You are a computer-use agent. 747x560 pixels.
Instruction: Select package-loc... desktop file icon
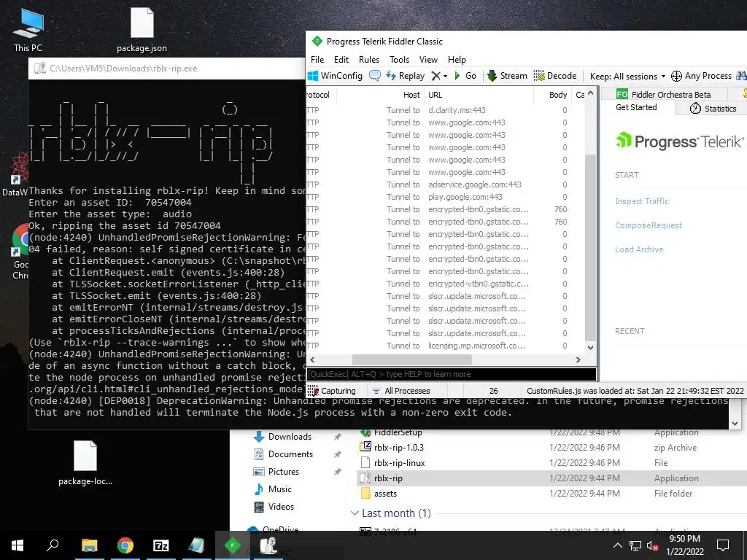pyautogui.click(x=85, y=463)
